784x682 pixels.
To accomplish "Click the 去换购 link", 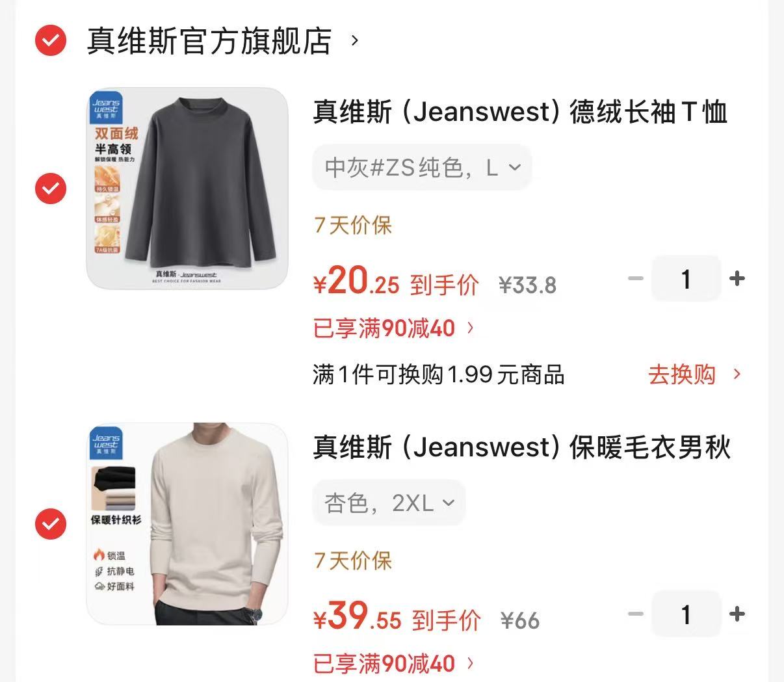I will coord(681,374).
